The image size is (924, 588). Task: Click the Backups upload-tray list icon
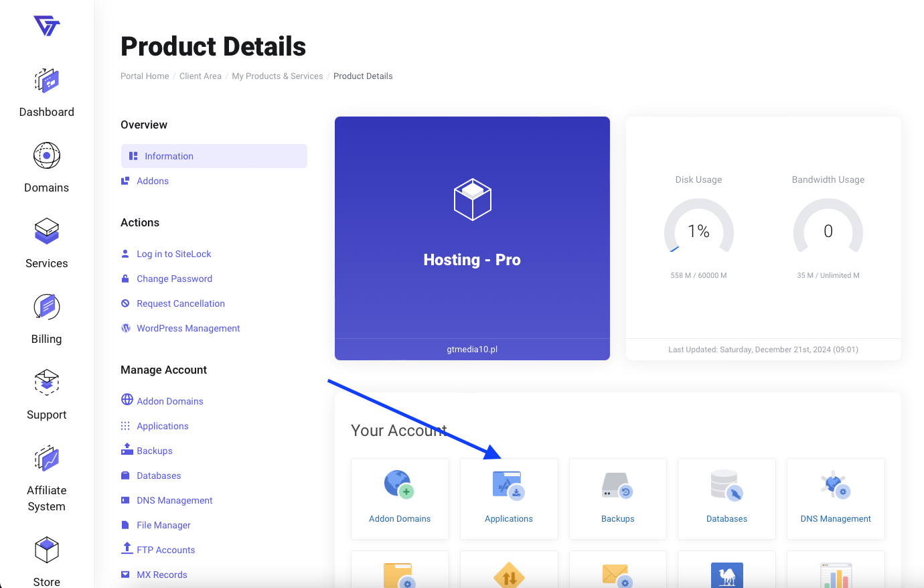pos(127,449)
